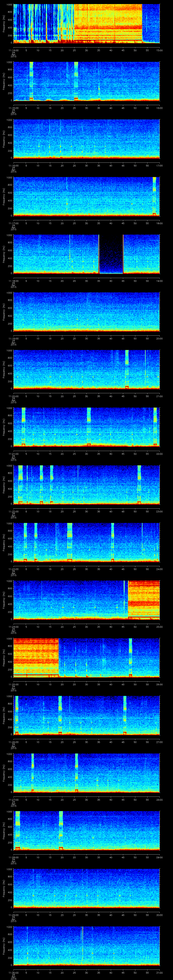This screenshot has width=173, height=980.
Task: Open the spectrogram panel starting at 11:29:00
Action: click(87, 888)
